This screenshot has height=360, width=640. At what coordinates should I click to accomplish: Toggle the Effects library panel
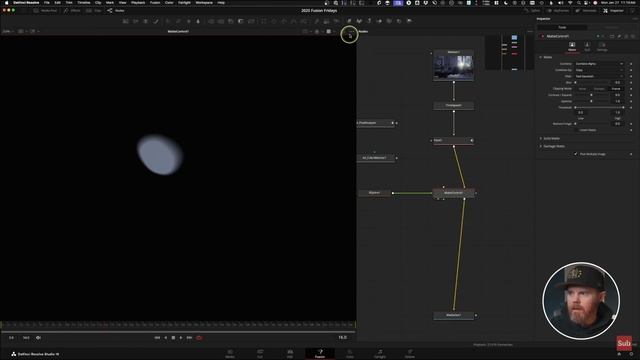click(72, 11)
